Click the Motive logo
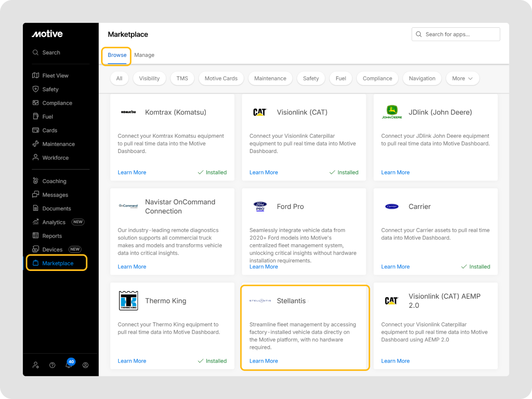532x399 pixels. click(x=47, y=34)
